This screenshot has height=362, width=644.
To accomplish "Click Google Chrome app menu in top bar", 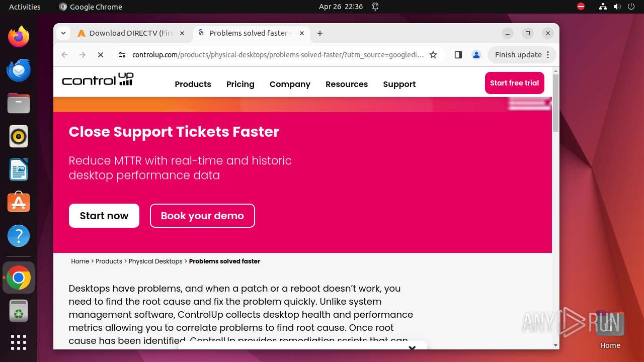I will 91,7.
